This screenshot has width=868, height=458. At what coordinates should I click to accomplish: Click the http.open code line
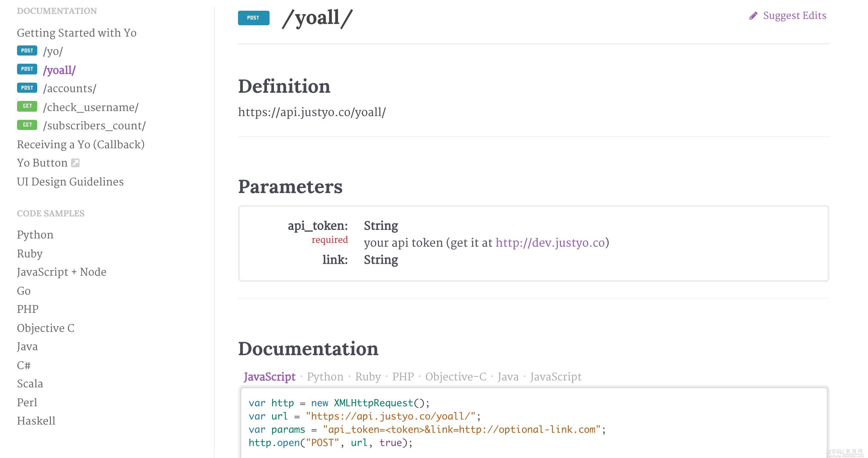click(x=330, y=443)
